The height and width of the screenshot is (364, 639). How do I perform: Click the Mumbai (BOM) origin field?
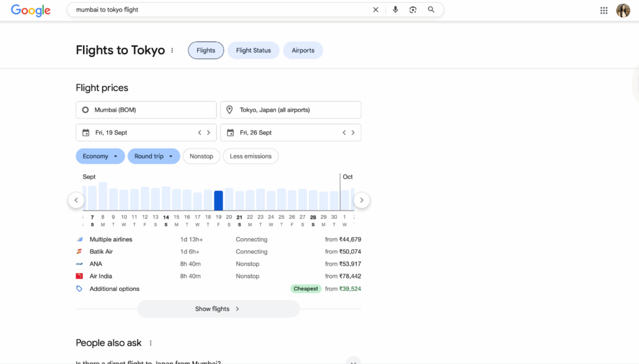[x=145, y=110]
